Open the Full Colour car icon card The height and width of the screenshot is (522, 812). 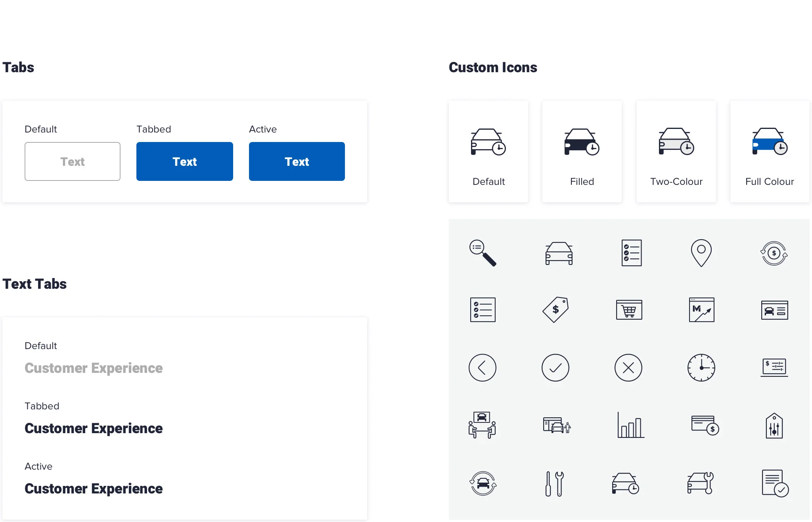(769, 152)
